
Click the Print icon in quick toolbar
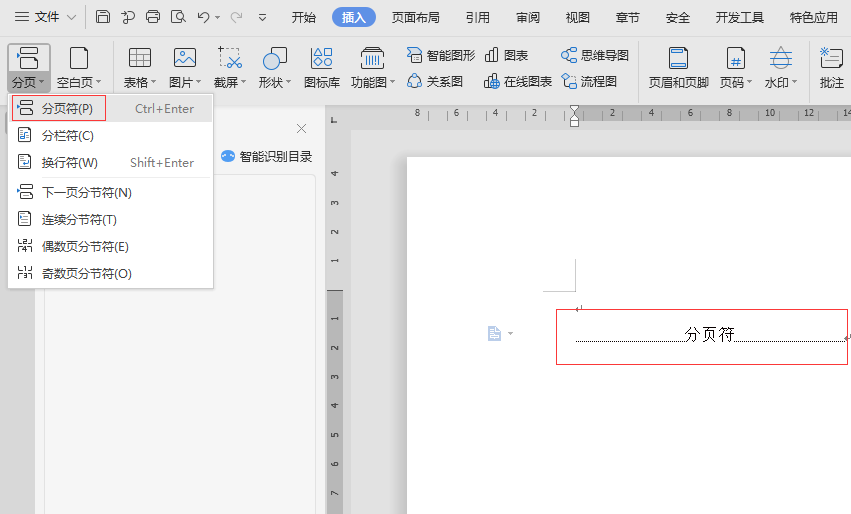153,17
